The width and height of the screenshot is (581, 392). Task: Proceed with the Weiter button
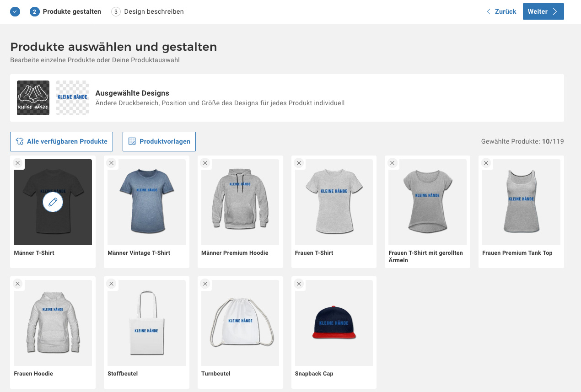(x=543, y=11)
